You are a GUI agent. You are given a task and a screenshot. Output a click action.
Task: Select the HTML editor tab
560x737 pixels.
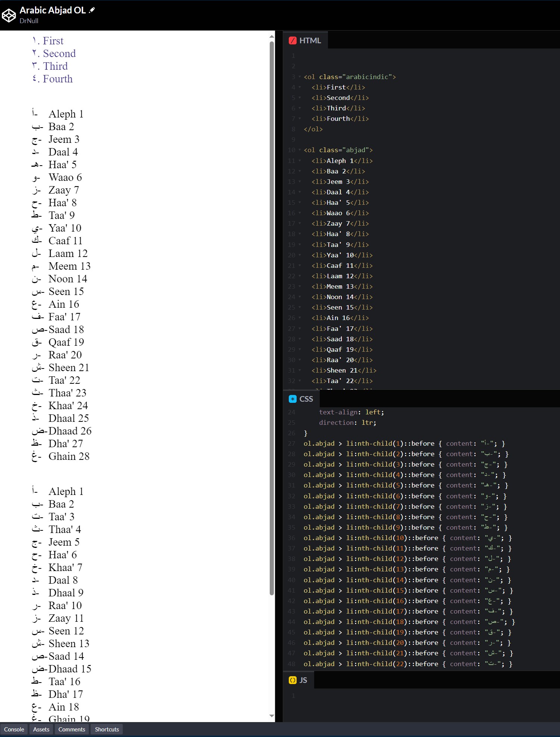306,41
